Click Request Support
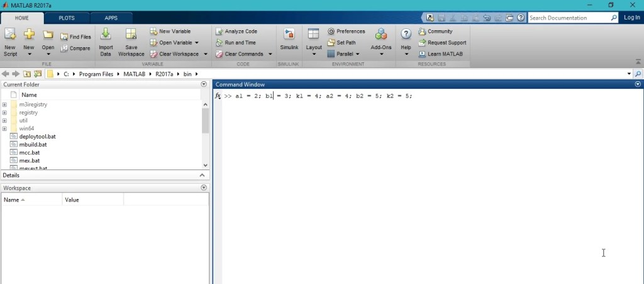This screenshot has height=284, width=644. click(442, 43)
